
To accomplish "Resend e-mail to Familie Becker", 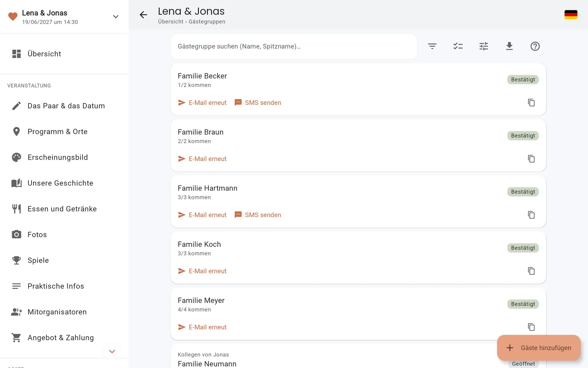I will (x=202, y=103).
